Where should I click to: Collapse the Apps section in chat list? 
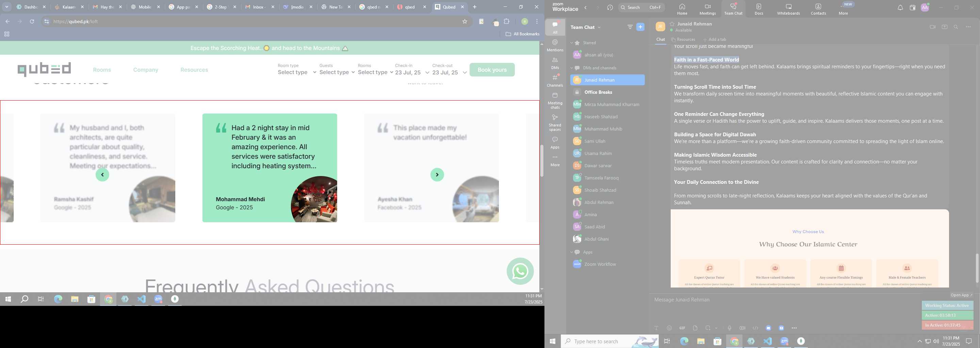(571, 252)
